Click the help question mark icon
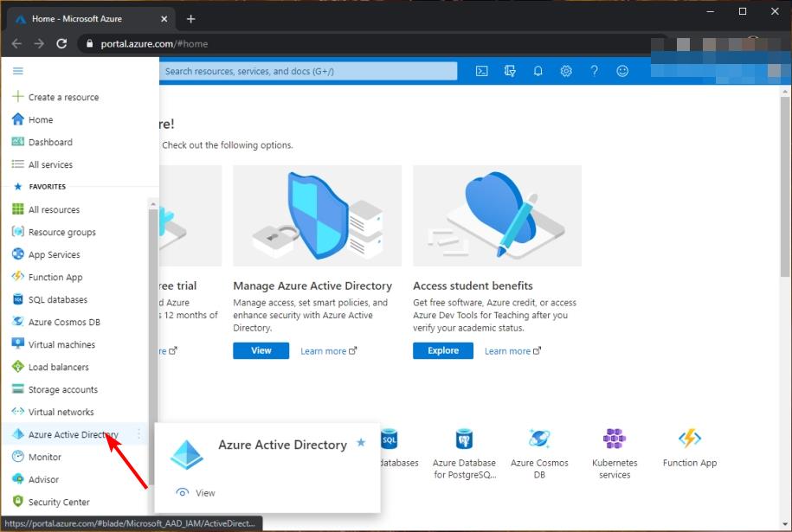Image resolution: width=792 pixels, height=532 pixels. point(595,71)
